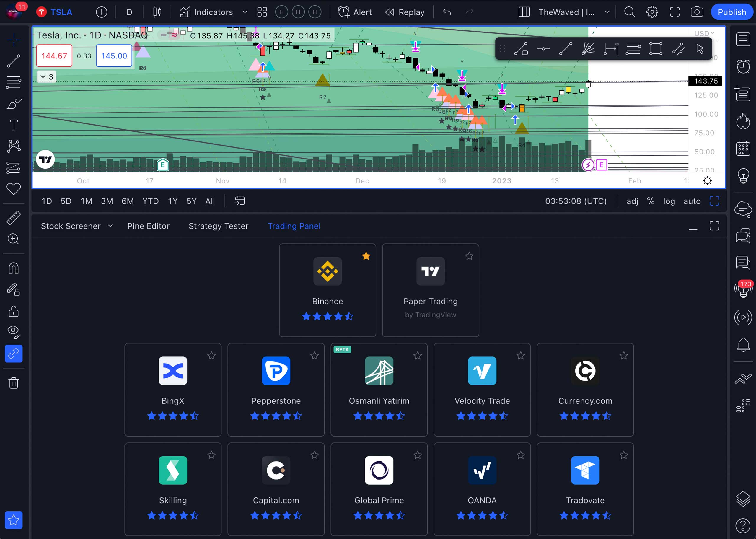The height and width of the screenshot is (539, 756).
Task: Open the candlestick chart type selector
Action: click(x=157, y=12)
